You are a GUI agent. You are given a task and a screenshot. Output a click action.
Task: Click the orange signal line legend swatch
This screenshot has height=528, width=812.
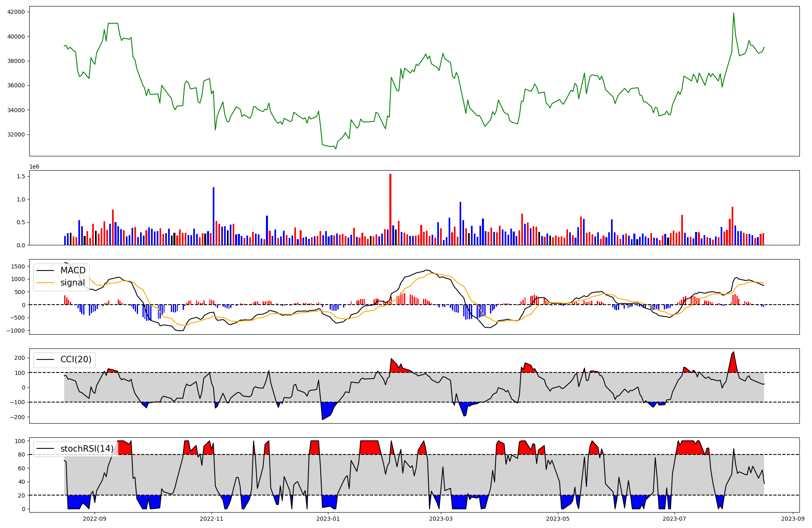point(46,283)
